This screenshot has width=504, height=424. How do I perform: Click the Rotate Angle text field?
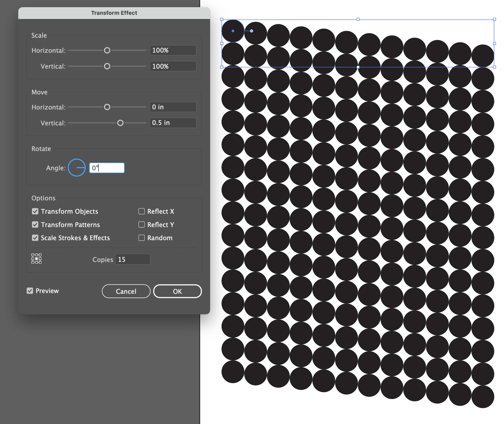click(x=107, y=168)
